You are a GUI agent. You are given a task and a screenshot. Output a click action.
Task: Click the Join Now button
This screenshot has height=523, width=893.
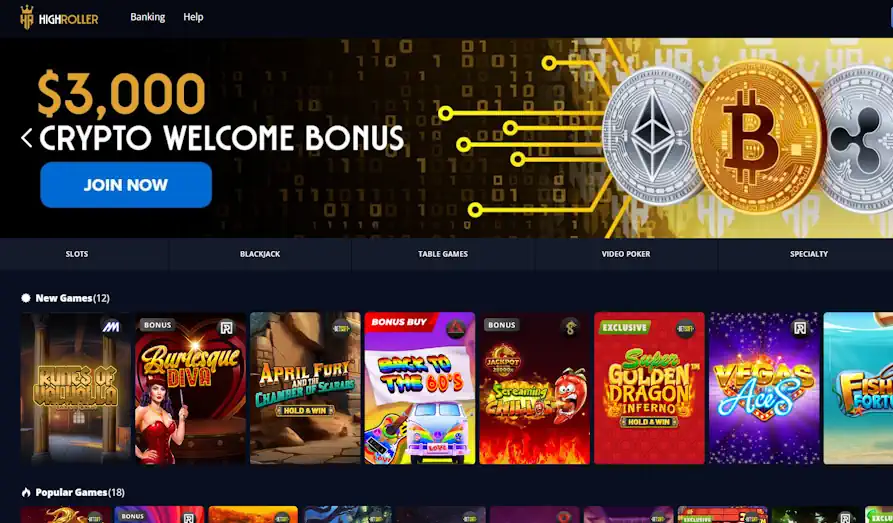126,185
